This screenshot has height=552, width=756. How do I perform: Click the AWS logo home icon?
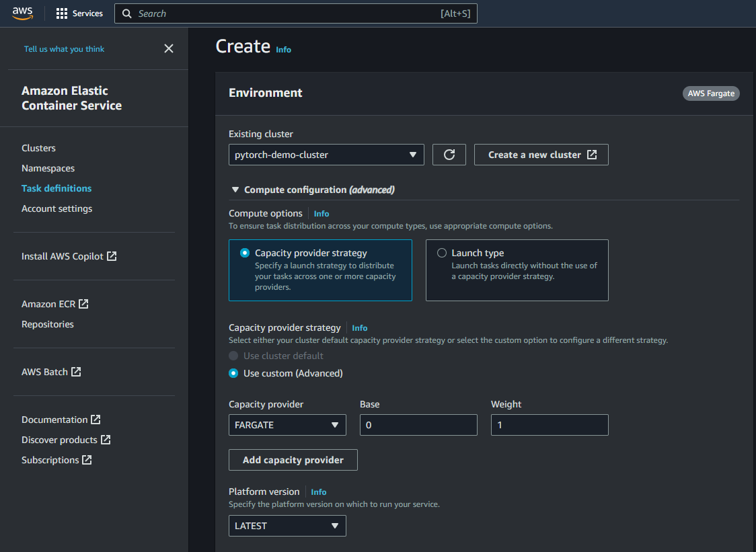[x=23, y=13]
